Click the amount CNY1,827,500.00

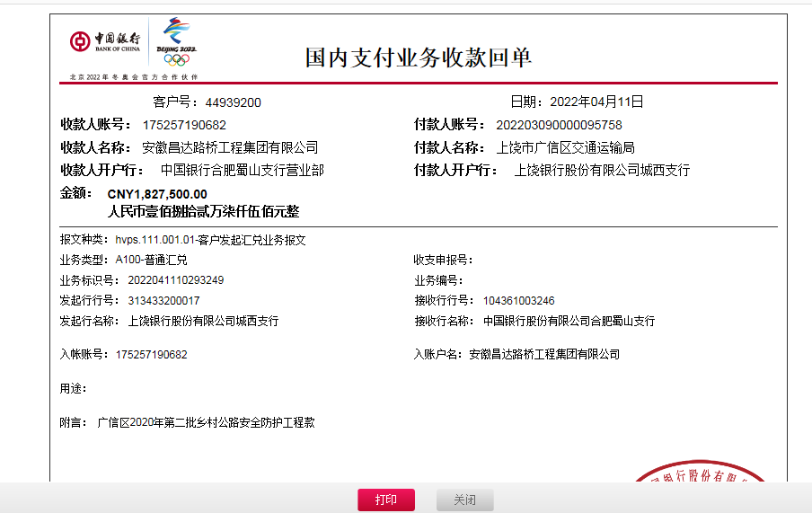(157, 194)
